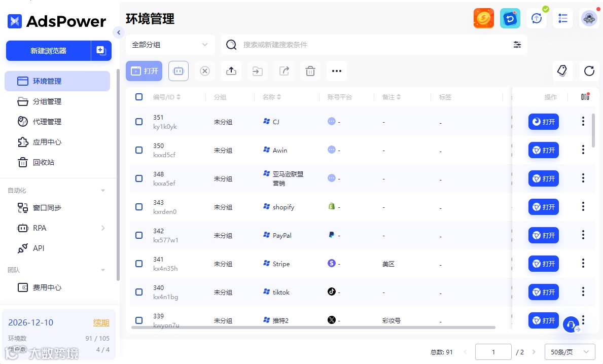The width and height of the screenshot is (603, 364).
Task: Click the customer support headset icon
Action: 571,324
